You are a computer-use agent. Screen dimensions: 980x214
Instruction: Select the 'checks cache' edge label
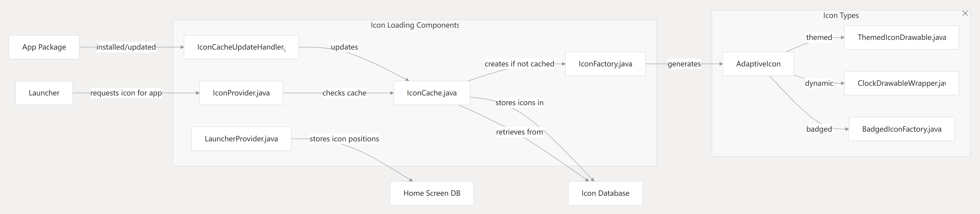click(344, 93)
